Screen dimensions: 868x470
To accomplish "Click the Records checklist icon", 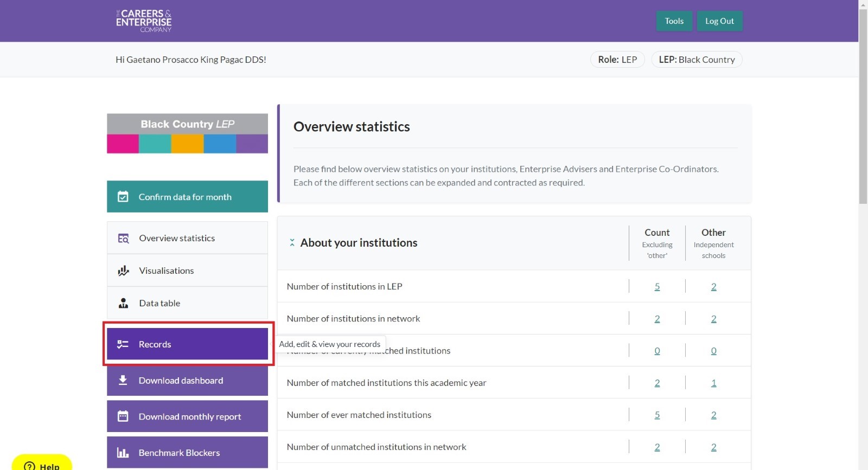I will tap(123, 344).
